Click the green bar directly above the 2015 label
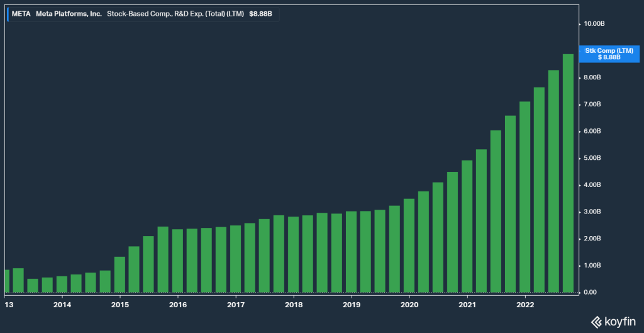 (119, 274)
